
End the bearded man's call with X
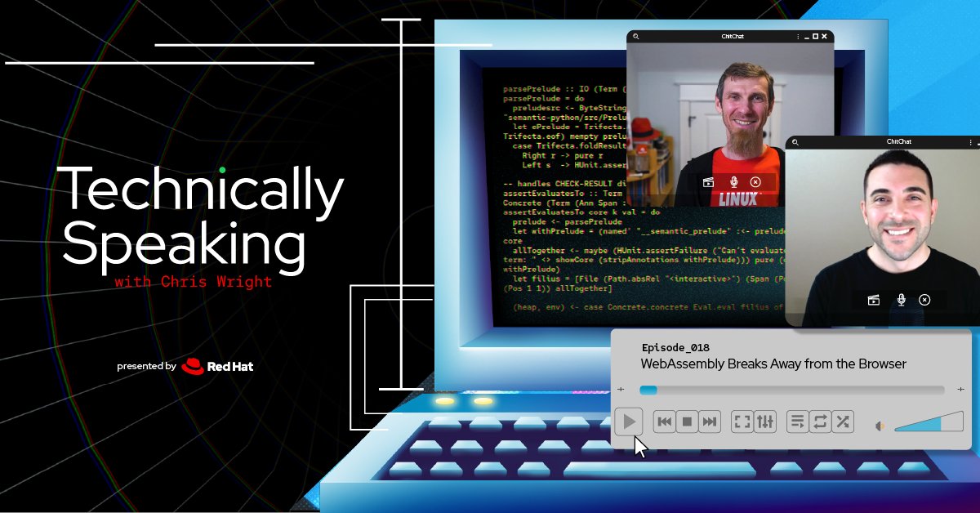[755, 181]
